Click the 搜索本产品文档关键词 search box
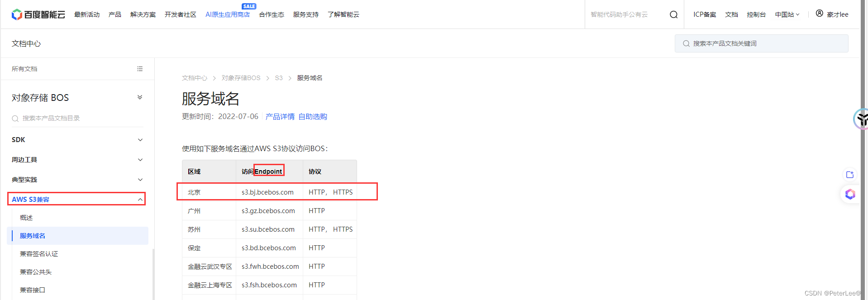Screen dimensions: 868x300 click(762, 43)
